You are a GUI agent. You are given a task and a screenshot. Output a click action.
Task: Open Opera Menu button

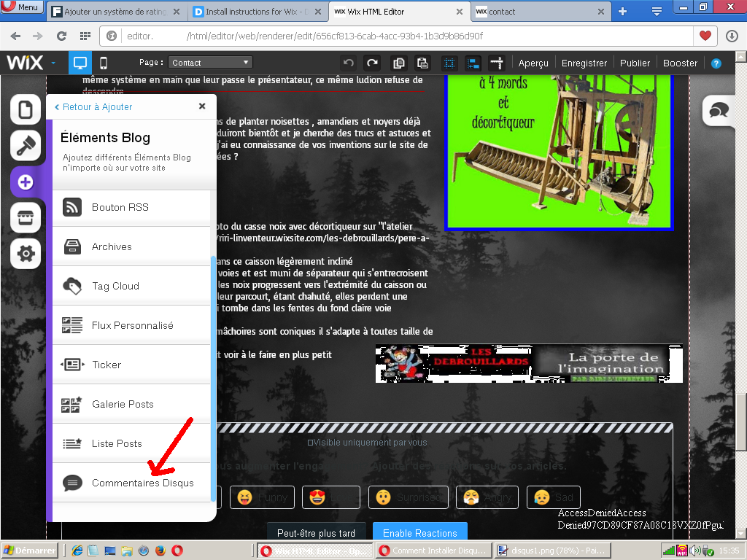click(x=22, y=7)
